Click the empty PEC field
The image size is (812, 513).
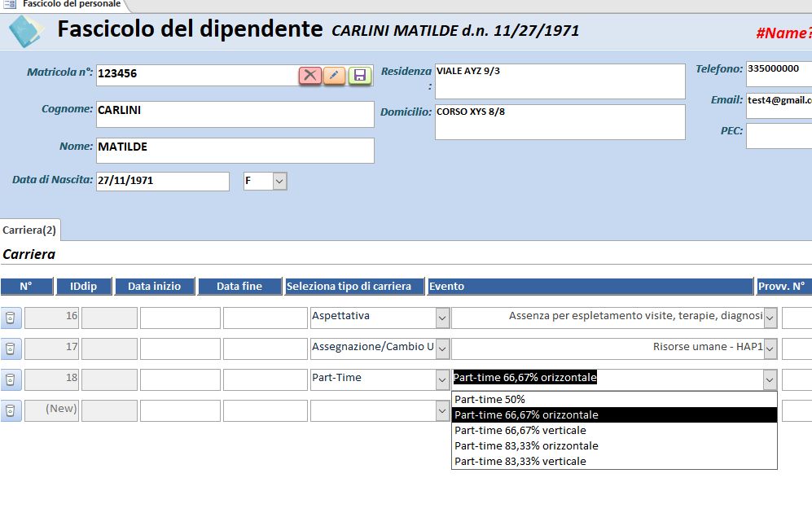coord(779,136)
